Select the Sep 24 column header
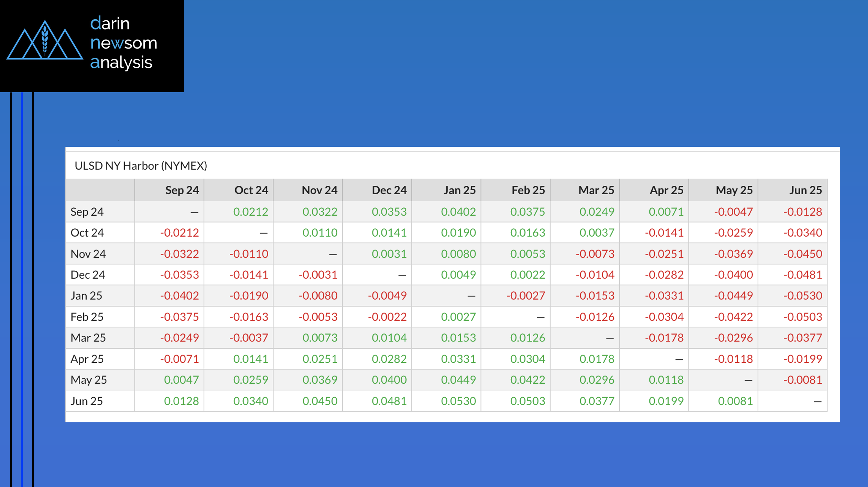 pyautogui.click(x=182, y=190)
